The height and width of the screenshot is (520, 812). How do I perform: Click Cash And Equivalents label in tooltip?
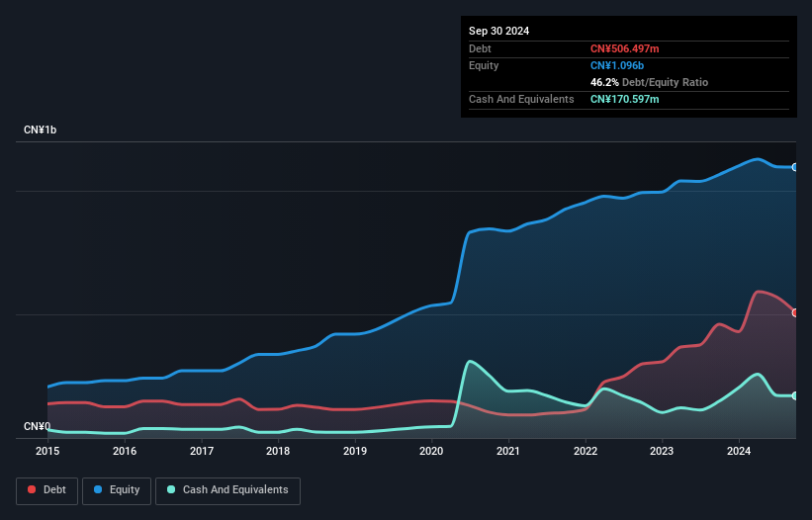pyautogui.click(x=521, y=99)
